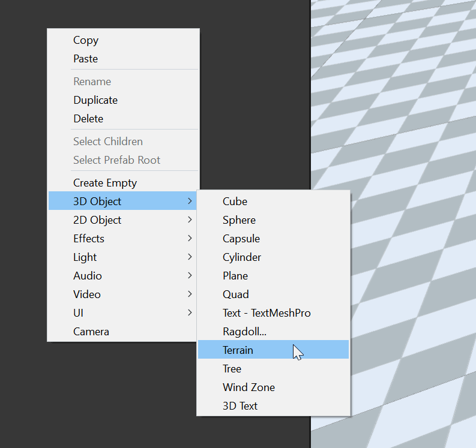Open the Audio submenu
The image size is (476, 448).
point(88,276)
